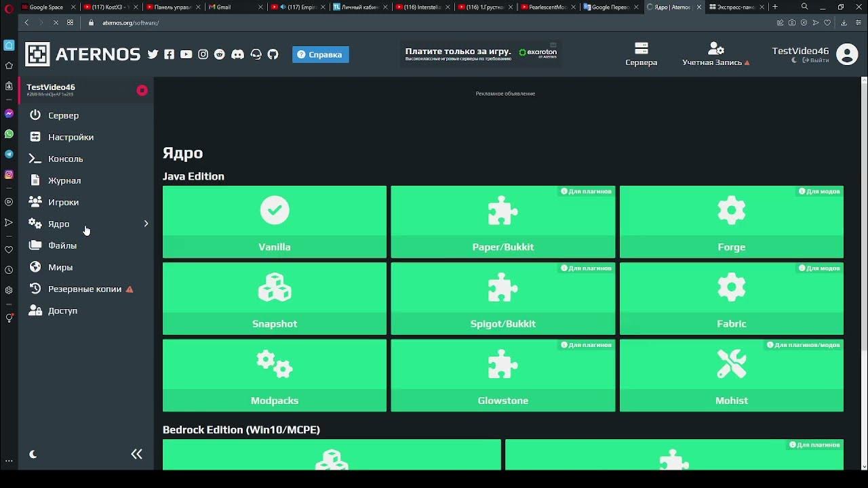Open the Aternos YouTube icon link
The width and height of the screenshot is (868, 488).
click(x=186, y=54)
